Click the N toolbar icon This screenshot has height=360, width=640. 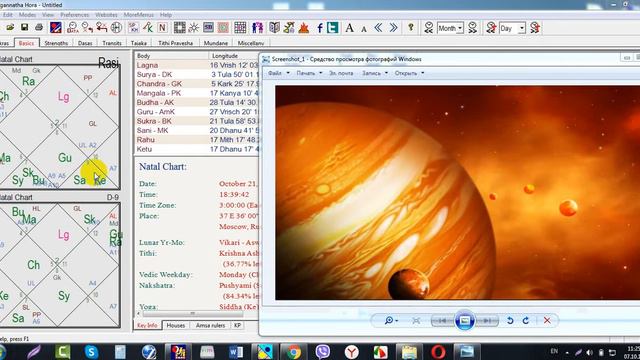pyautogui.click(x=162, y=28)
